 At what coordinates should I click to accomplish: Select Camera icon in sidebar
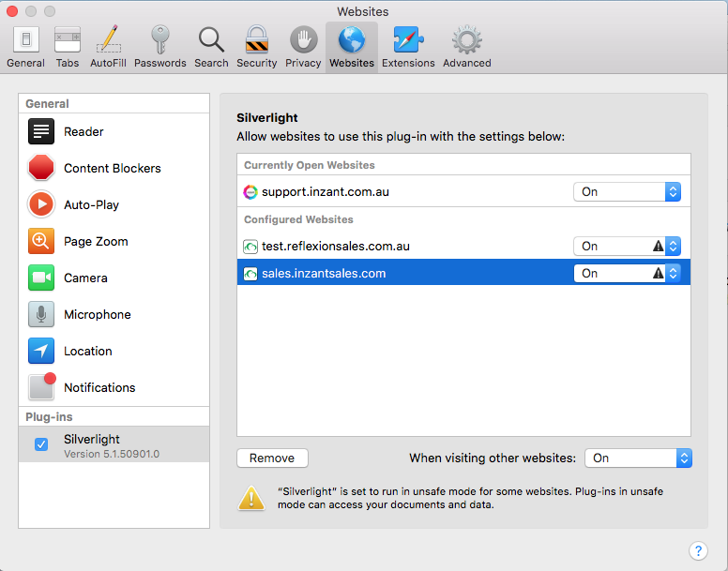pyautogui.click(x=41, y=278)
